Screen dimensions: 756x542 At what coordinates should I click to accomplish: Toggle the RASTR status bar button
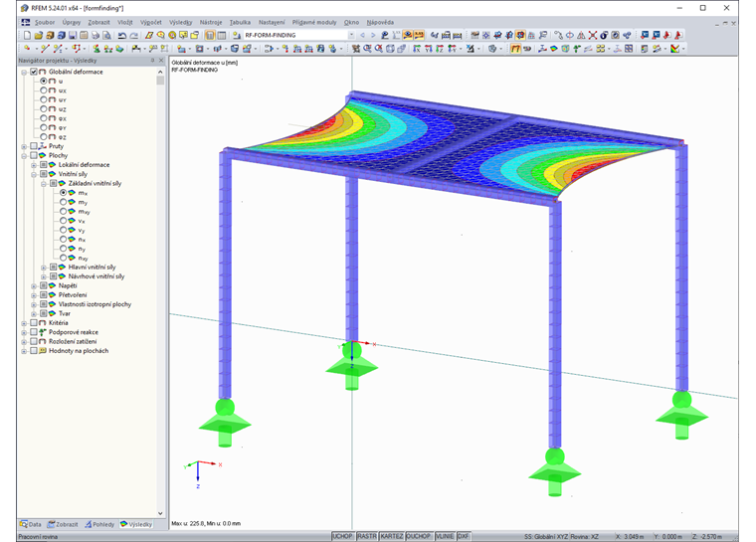click(367, 536)
